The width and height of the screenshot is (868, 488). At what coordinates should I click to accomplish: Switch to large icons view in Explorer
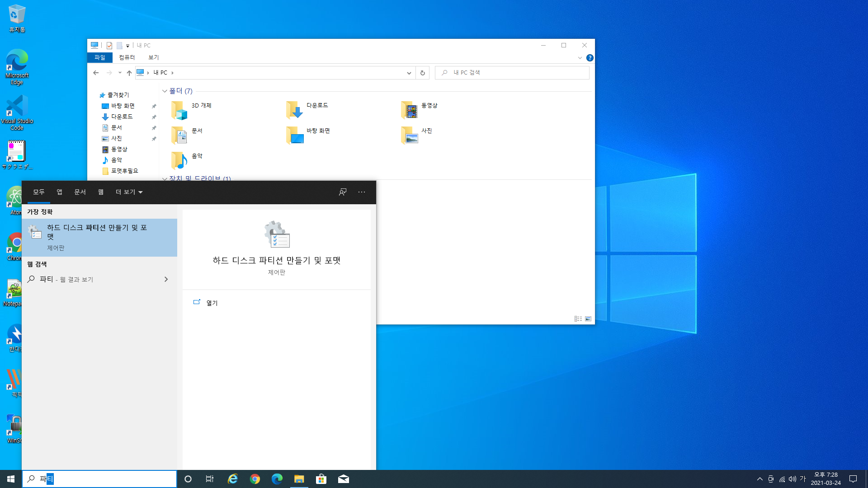[x=588, y=319]
